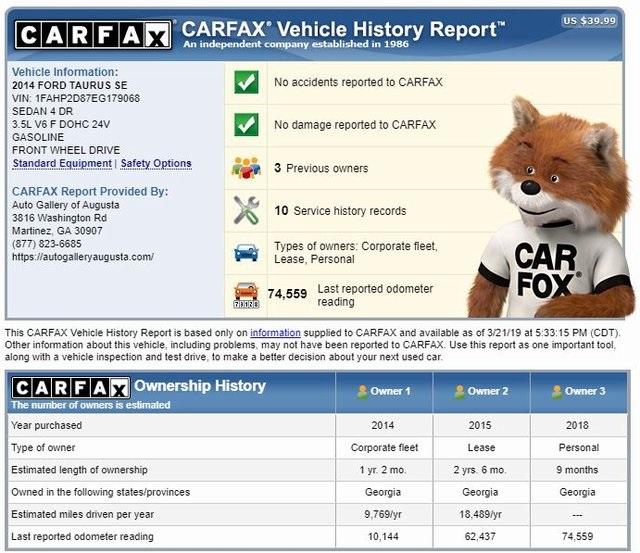Click the green checkmark beside No damage reported

(246, 124)
